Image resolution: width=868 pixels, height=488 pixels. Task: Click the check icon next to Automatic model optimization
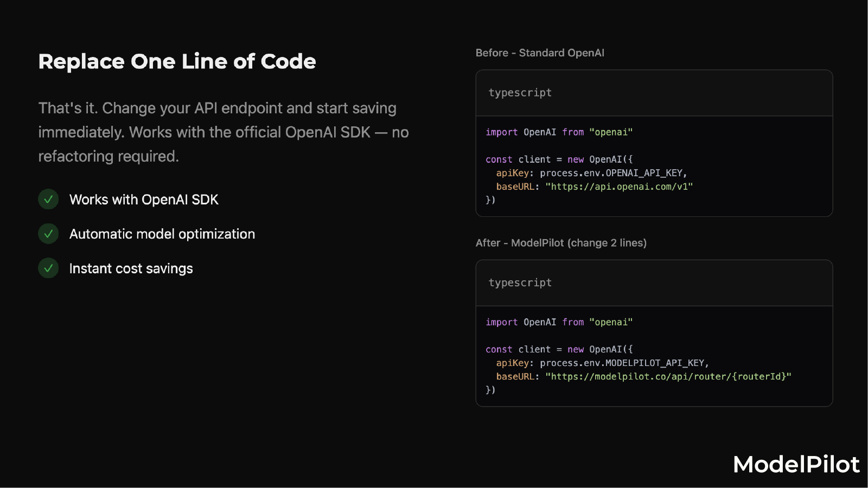(x=48, y=234)
